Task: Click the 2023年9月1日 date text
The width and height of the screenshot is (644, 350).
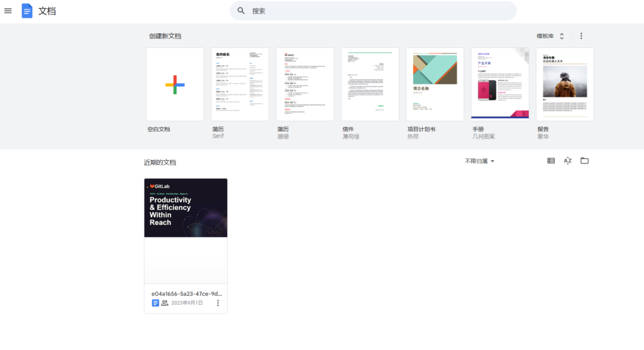Action: coord(187,303)
